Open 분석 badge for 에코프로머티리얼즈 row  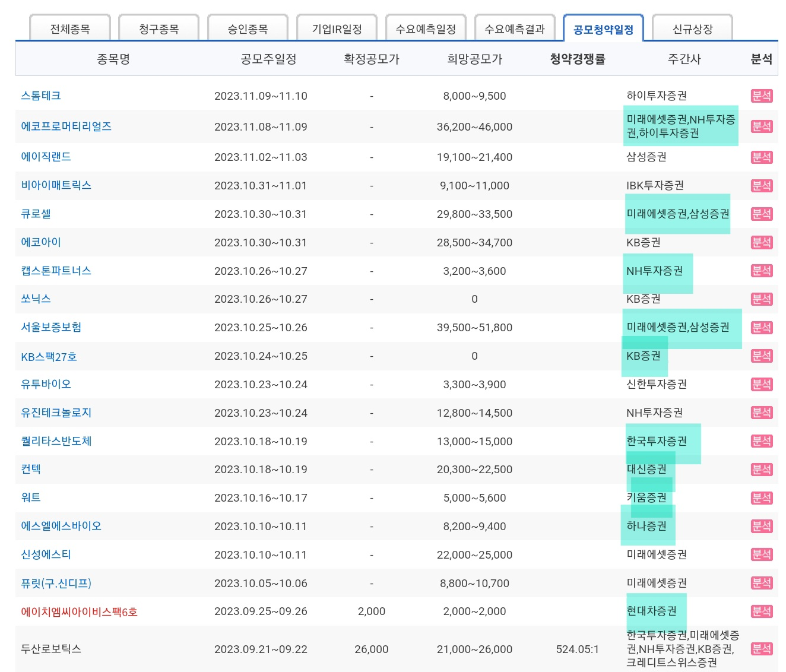762,126
